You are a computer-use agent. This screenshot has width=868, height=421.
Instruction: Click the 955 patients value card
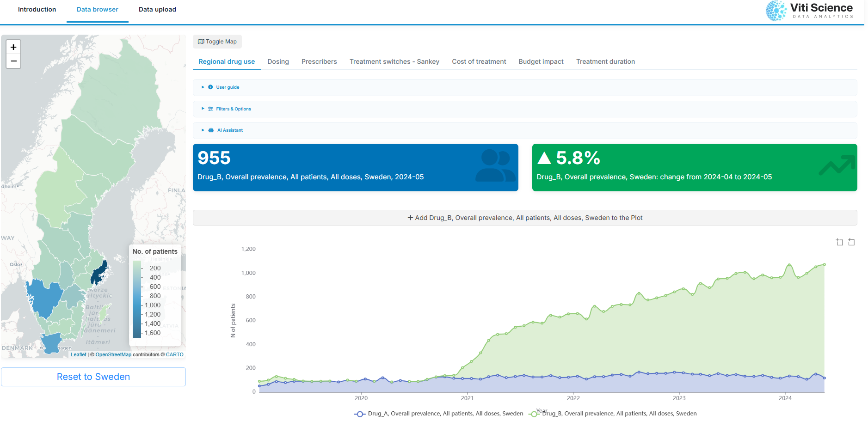pyautogui.click(x=355, y=167)
